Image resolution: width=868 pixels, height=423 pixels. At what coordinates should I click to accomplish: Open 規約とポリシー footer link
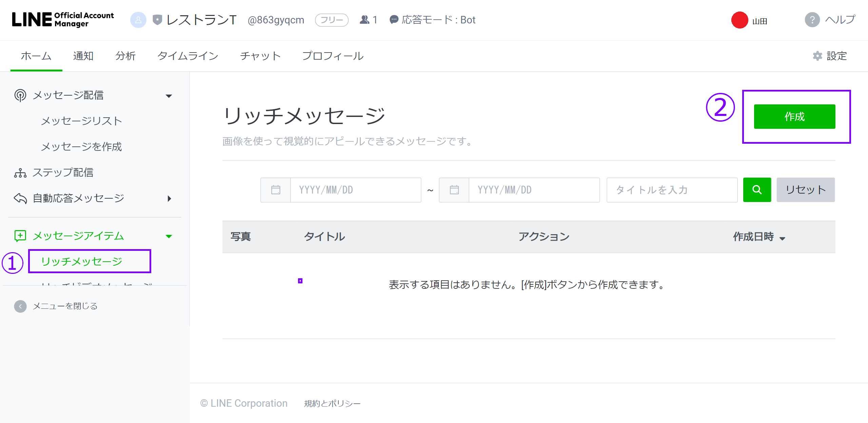(x=332, y=403)
